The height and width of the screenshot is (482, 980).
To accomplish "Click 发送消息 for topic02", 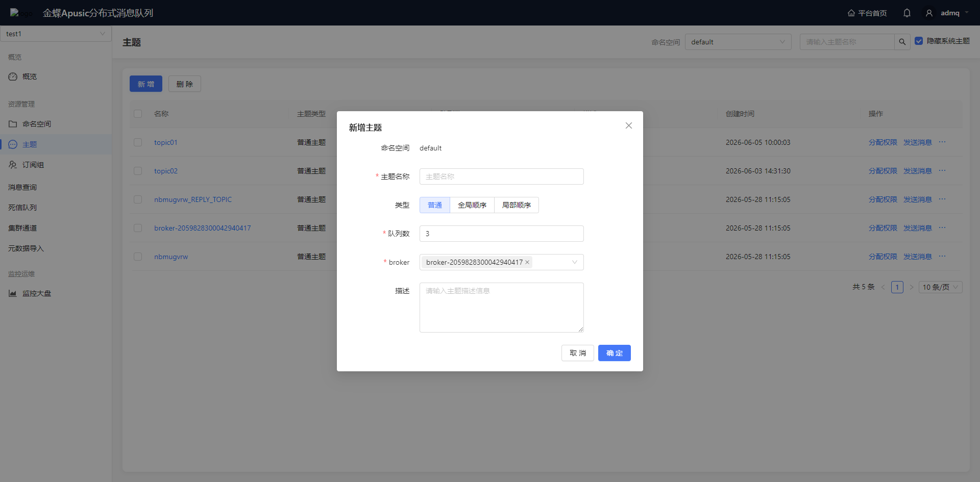I will pyautogui.click(x=918, y=171).
